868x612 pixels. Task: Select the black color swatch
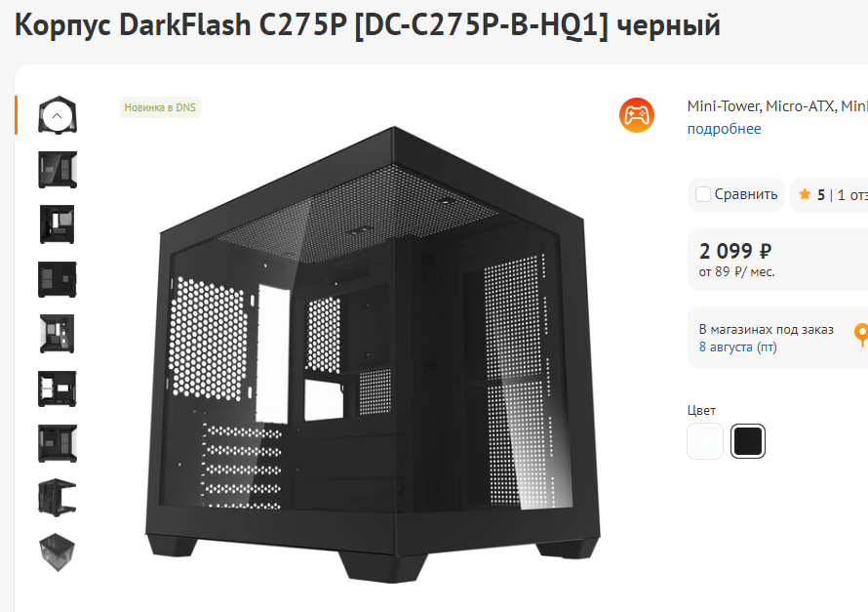tap(748, 441)
